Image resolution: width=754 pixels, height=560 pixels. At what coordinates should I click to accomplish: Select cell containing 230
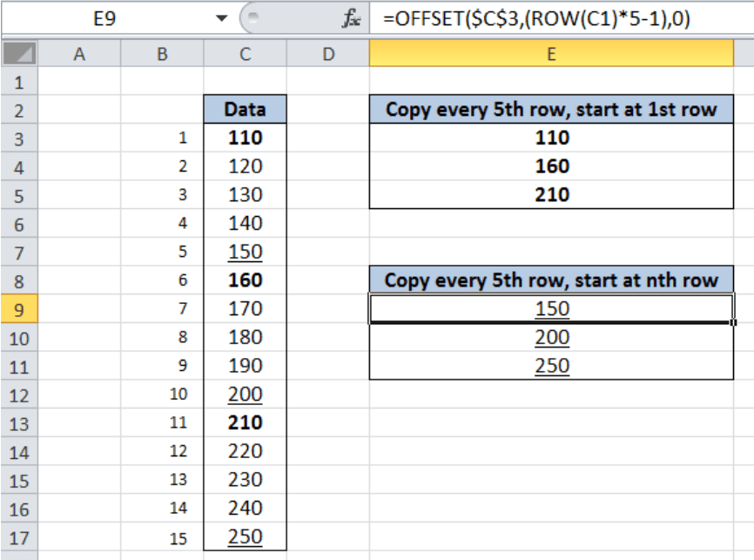(x=245, y=479)
